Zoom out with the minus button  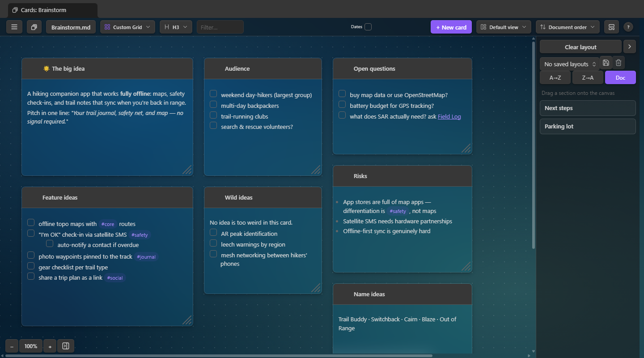click(12, 346)
